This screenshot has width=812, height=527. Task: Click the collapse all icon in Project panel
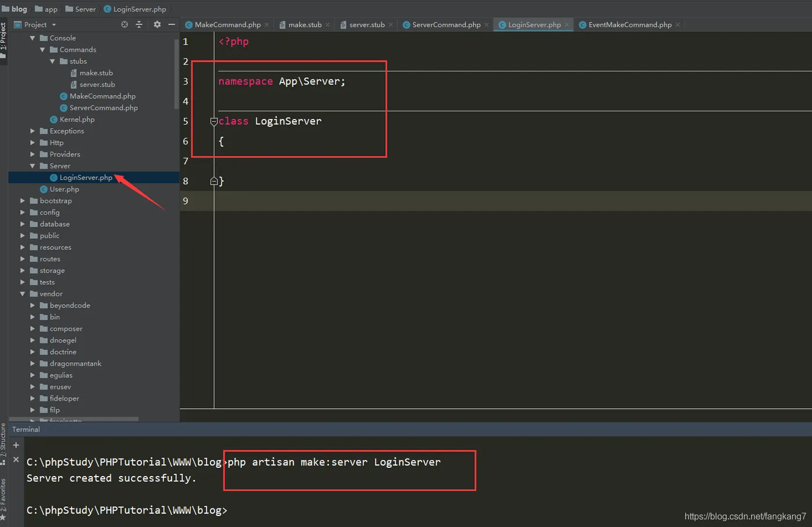(x=139, y=24)
